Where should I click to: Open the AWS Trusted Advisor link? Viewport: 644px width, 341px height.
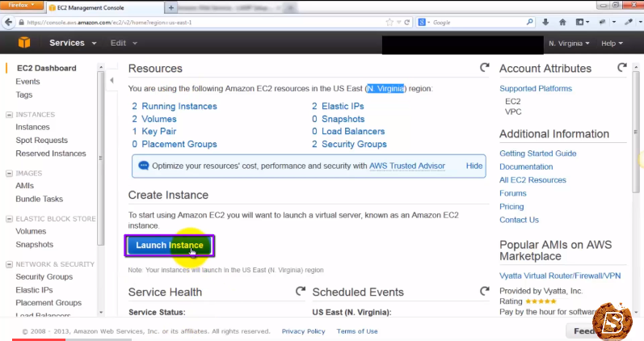pyautogui.click(x=407, y=166)
